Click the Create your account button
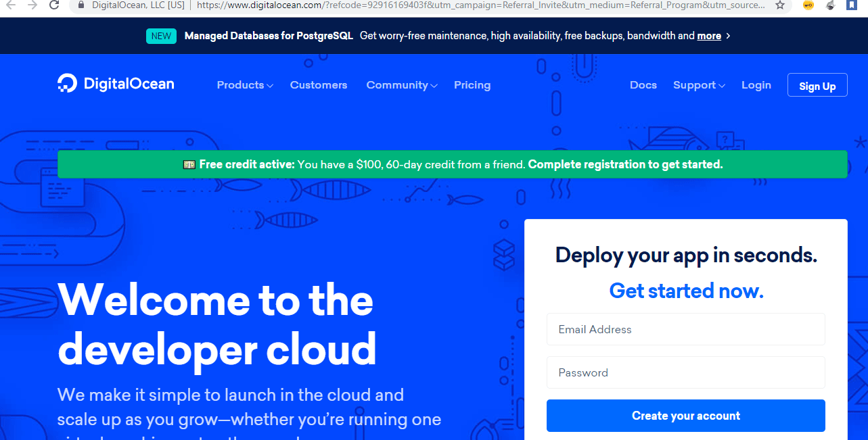 [686, 416]
